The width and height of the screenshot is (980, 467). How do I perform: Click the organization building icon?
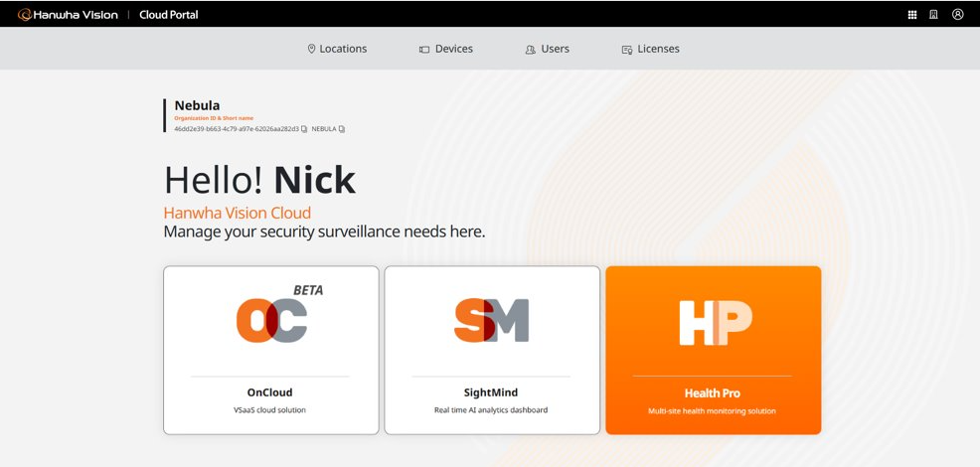coord(933,14)
